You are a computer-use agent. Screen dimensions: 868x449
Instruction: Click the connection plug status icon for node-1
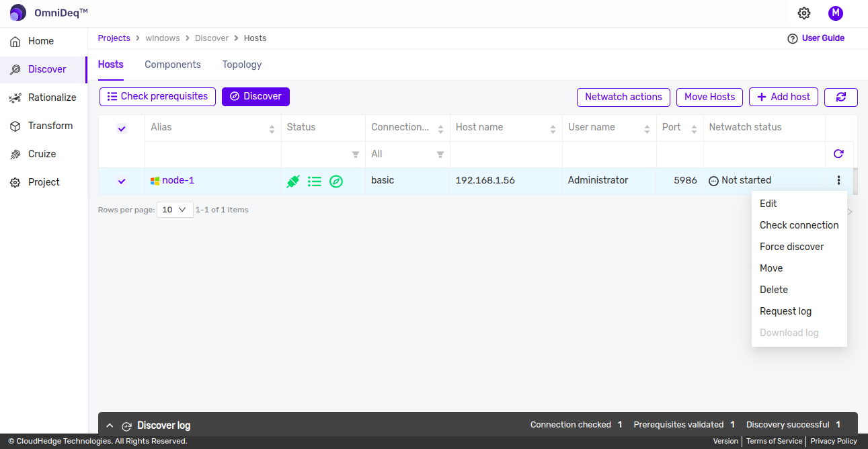[293, 181]
